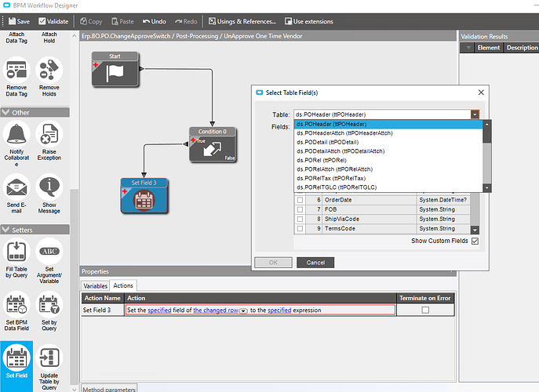Open the Method parameters tab
Screen dimensions: 539x392
coord(109,389)
